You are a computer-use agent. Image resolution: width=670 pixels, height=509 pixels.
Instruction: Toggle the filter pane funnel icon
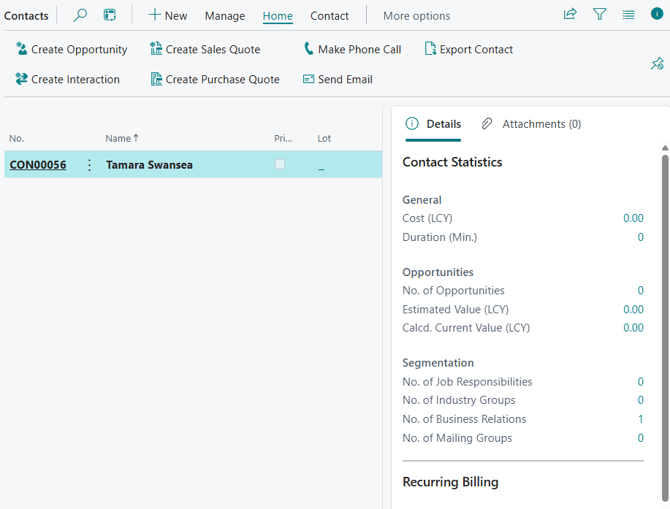[x=599, y=15]
